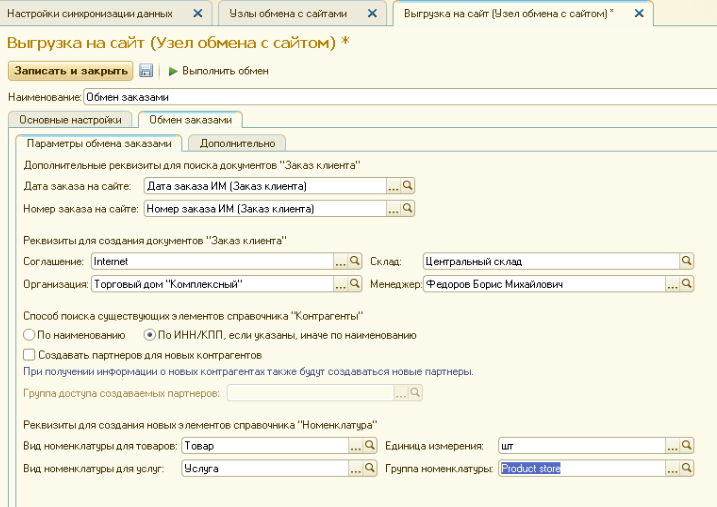The width and height of the screenshot is (717, 507).
Task: Open lookup magnifier for Номер заказа на сайте
Action: pyautogui.click(x=408, y=209)
